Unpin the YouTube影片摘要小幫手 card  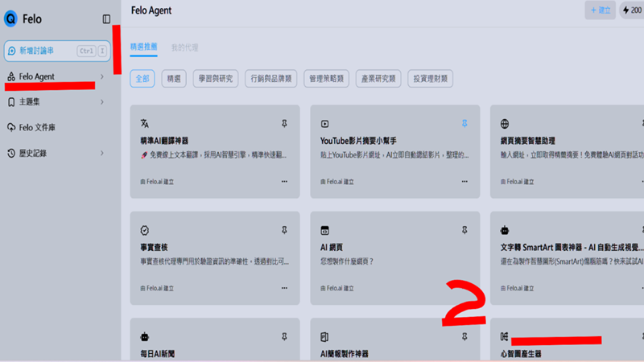tap(464, 124)
